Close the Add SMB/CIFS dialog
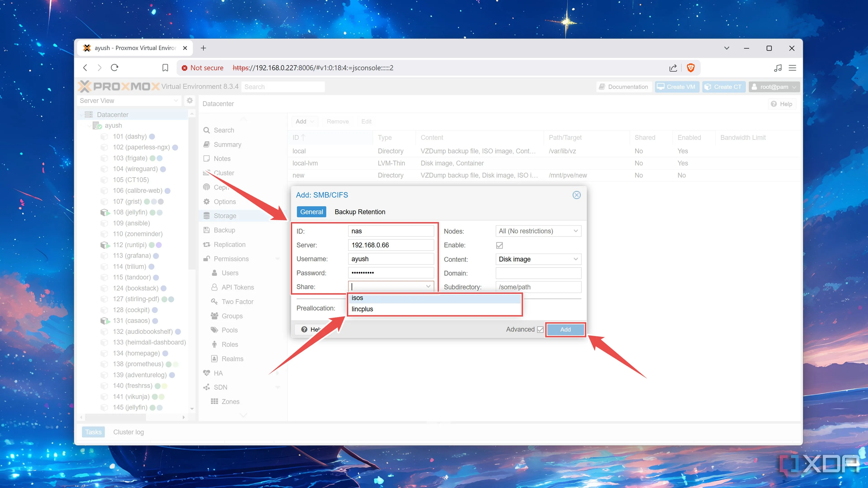 tap(576, 195)
